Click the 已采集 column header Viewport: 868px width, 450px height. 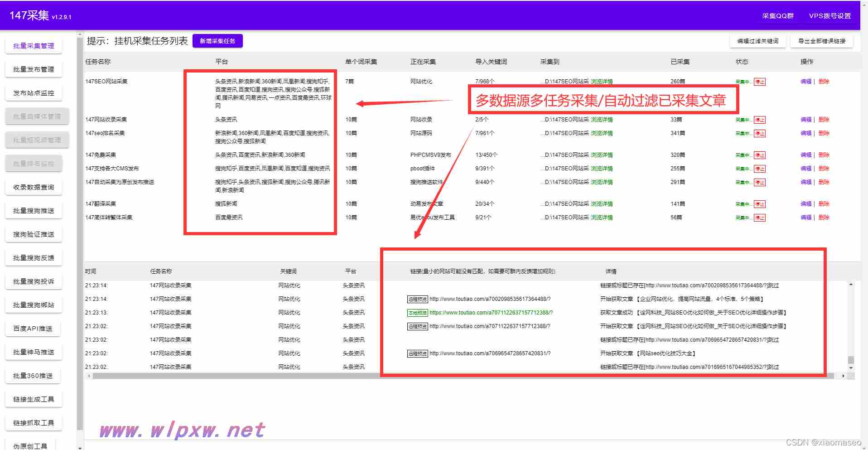(x=680, y=62)
